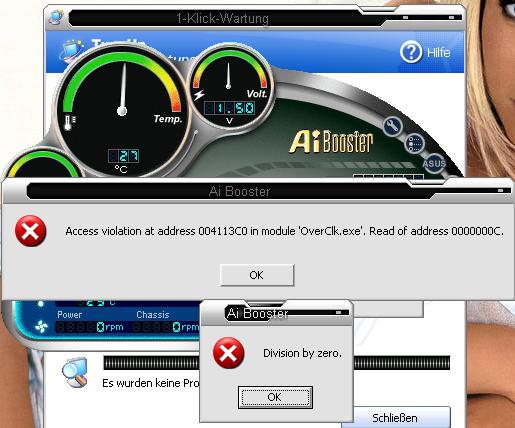The image size is (515, 428).
Task: Click the Ai Booster logo text
Action: 331,142
